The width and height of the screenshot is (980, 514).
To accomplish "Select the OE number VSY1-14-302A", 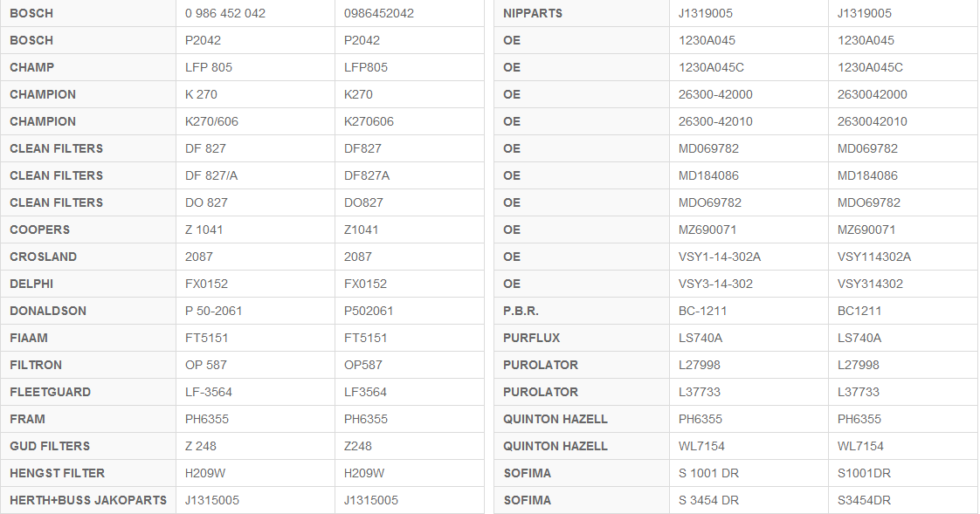I will tap(720, 257).
